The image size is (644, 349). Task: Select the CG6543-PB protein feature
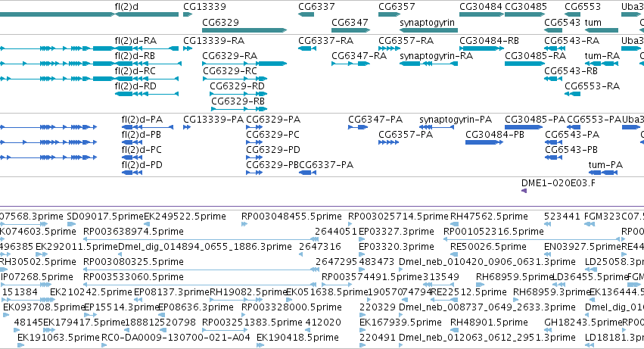554,157
